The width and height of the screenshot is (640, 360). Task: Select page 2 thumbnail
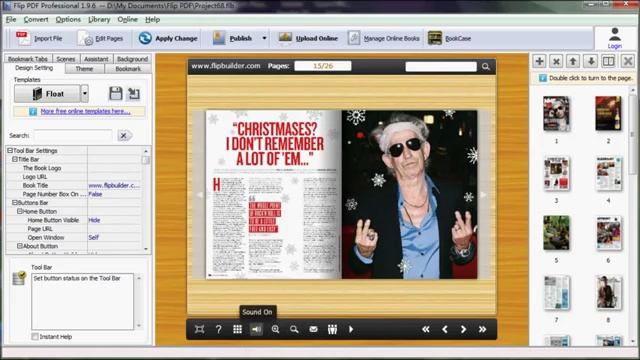click(x=608, y=113)
